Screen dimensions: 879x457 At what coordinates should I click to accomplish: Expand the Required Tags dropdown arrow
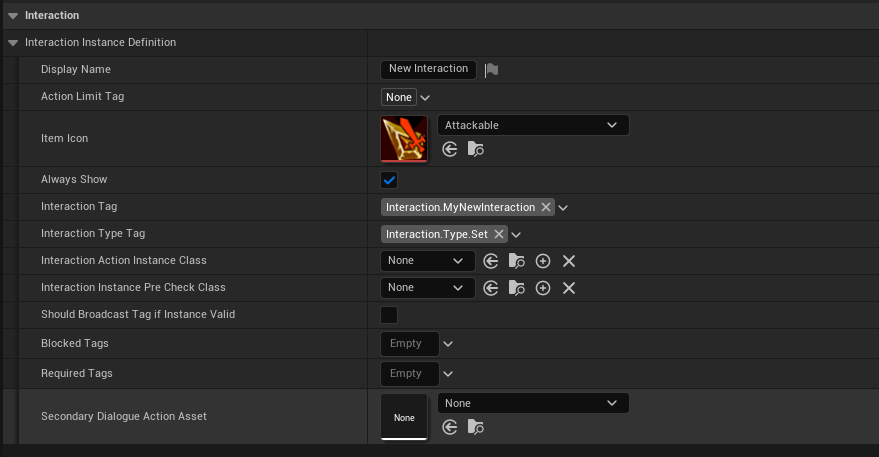click(448, 373)
